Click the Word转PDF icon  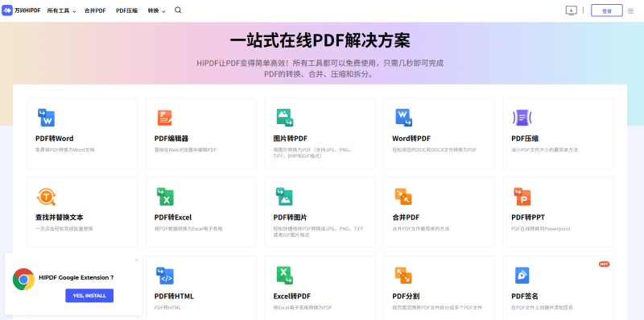(403, 118)
